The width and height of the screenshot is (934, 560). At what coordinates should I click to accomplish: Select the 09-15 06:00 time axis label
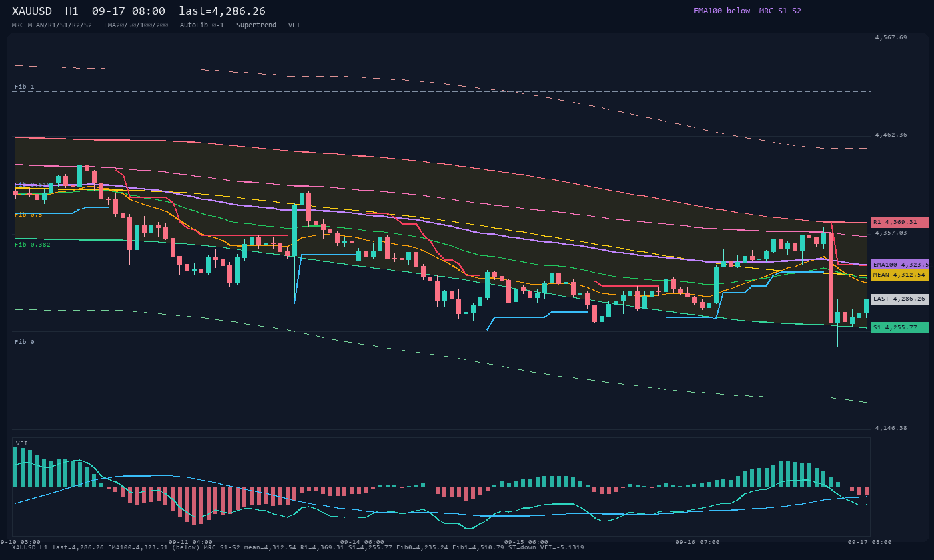click(x=526, y=542)
